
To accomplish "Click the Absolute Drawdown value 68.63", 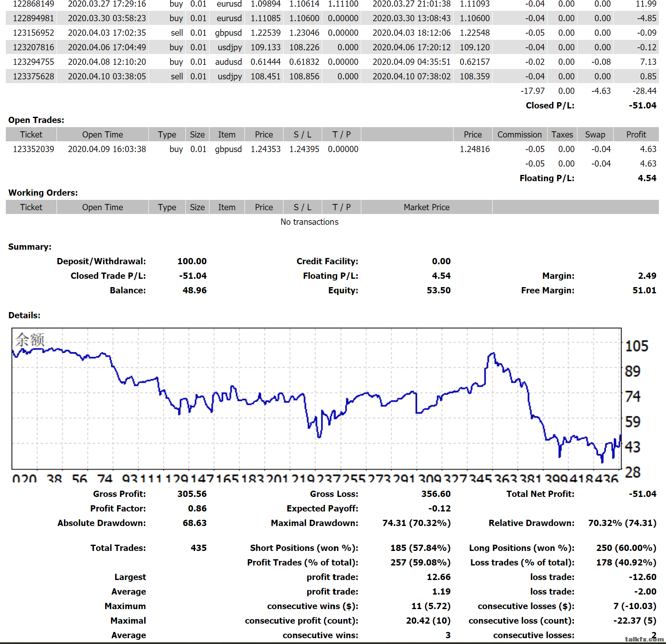I will pyautogui.click(x=195, y=523).
